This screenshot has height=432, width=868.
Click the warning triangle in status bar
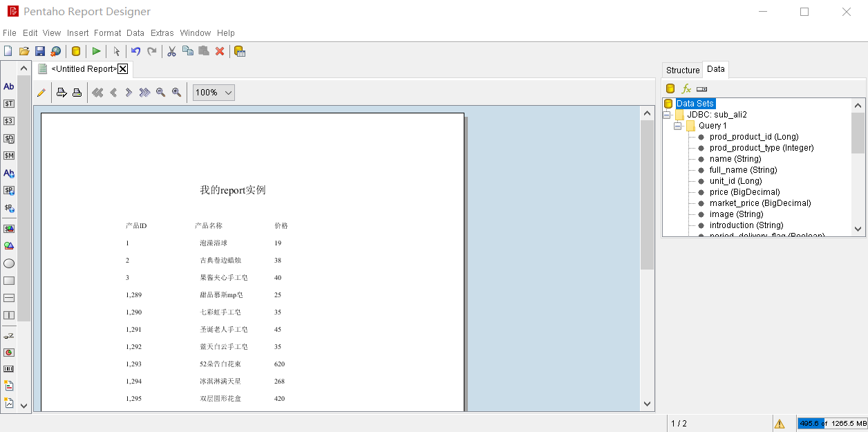[x=780, y=424]
